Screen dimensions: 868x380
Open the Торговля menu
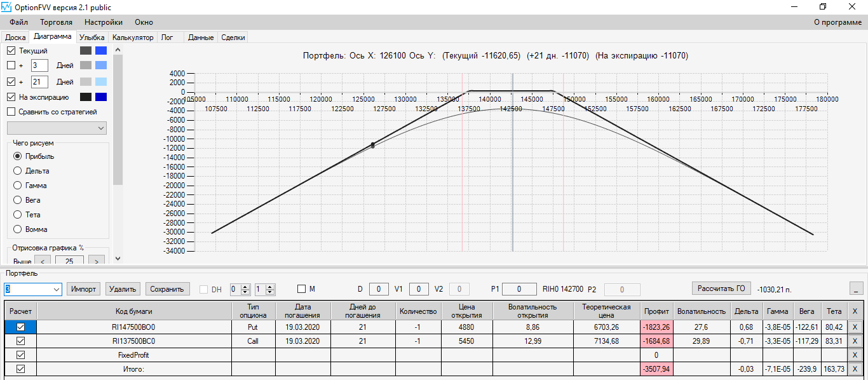pos(56,22)
